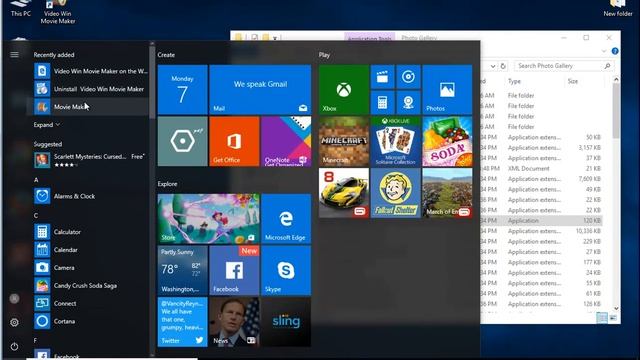The image size is (640, 360).
Task: Jump to letter C in app list
Action: pyautogui.click(x=36, y=216)
